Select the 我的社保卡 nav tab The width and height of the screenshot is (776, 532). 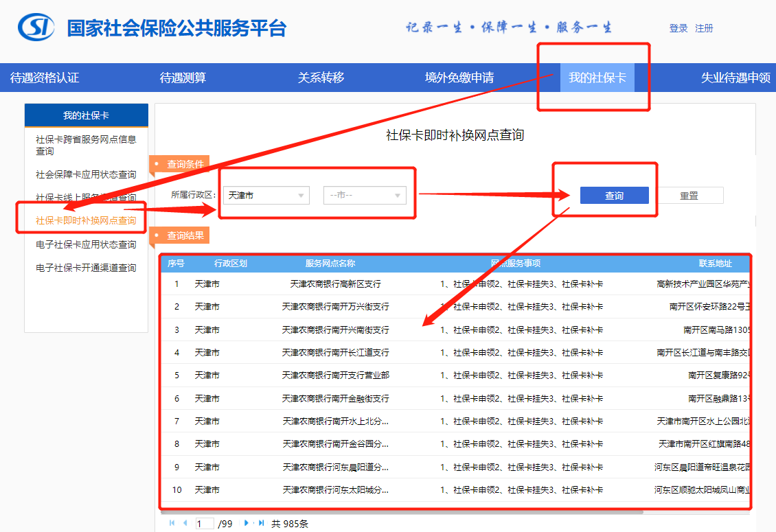click(x=597, y=78)
